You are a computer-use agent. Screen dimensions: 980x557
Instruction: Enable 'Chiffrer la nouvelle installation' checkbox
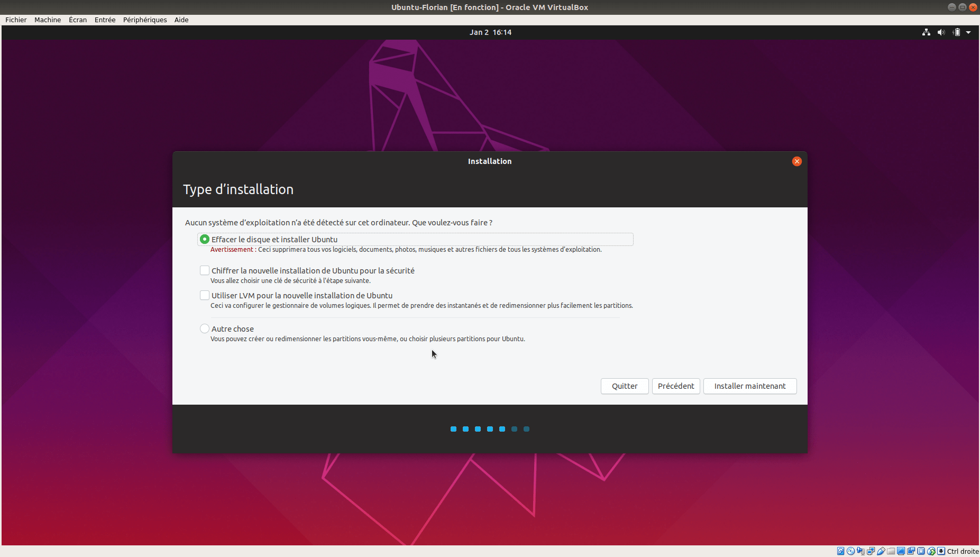(x=205, y=271)
